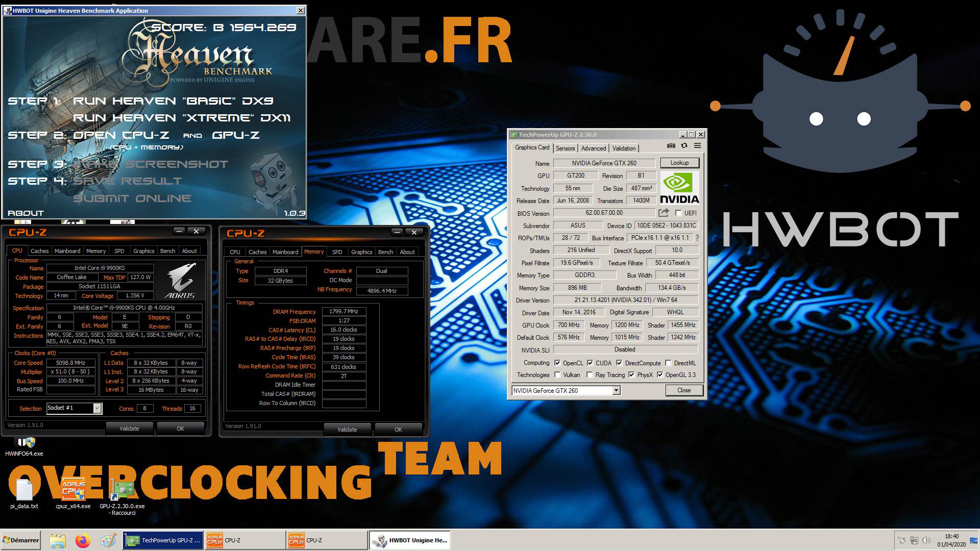Click the GPU-Z refresh icon
This screenshot has width=980, height=551.
coord(684,146)
